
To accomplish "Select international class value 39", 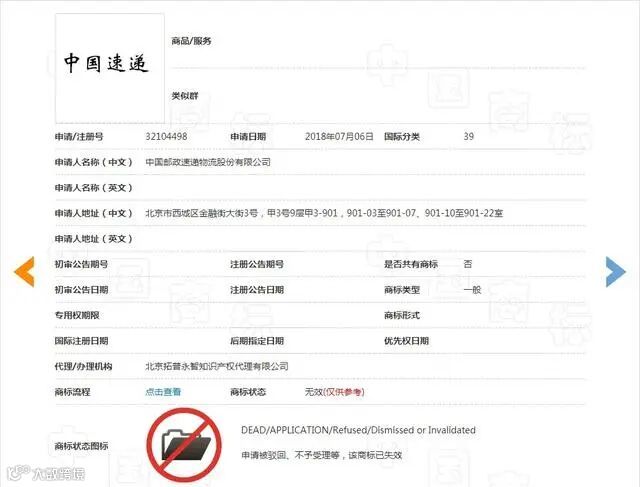I will [469, 136].
